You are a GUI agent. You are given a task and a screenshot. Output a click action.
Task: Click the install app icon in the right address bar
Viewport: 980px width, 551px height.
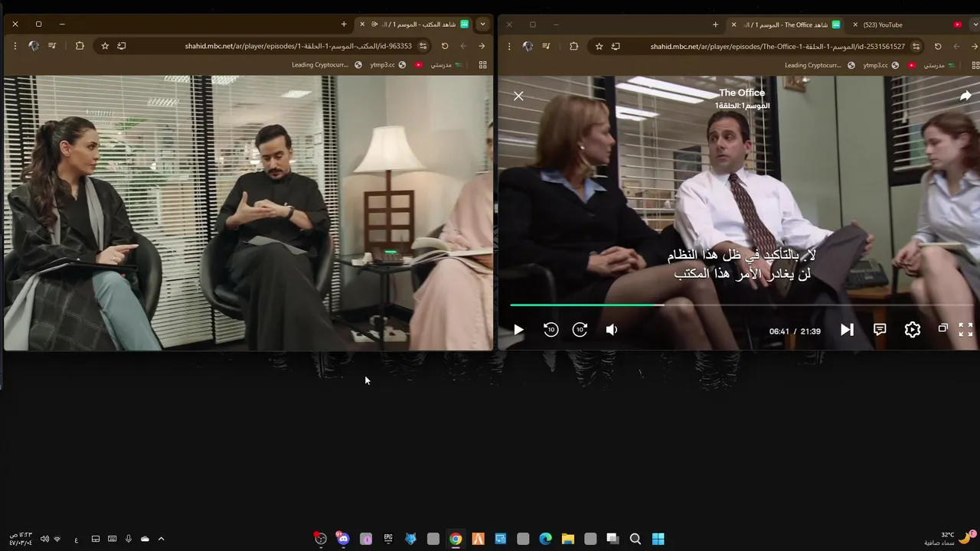pos(616,46)
